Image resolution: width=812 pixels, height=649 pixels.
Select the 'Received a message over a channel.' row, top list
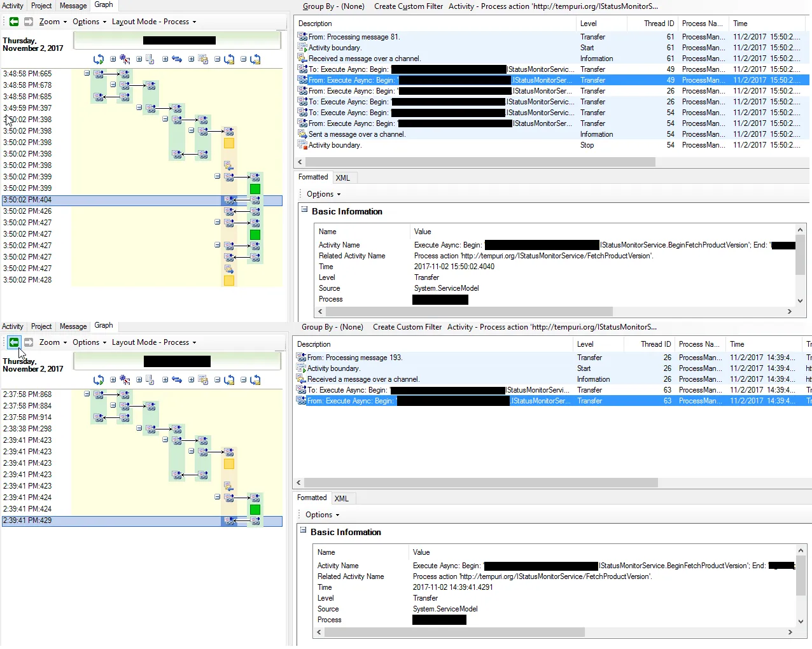pyautogui.click(x=552, y=59)
